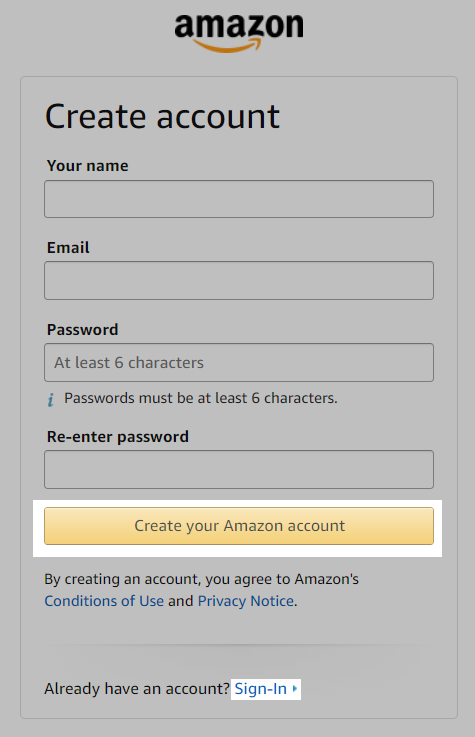Image resolution: width=475 pixels, height=737 pixels.
Task: Submit with Create your Amazon account button
Action: click(x=239, y=526)
